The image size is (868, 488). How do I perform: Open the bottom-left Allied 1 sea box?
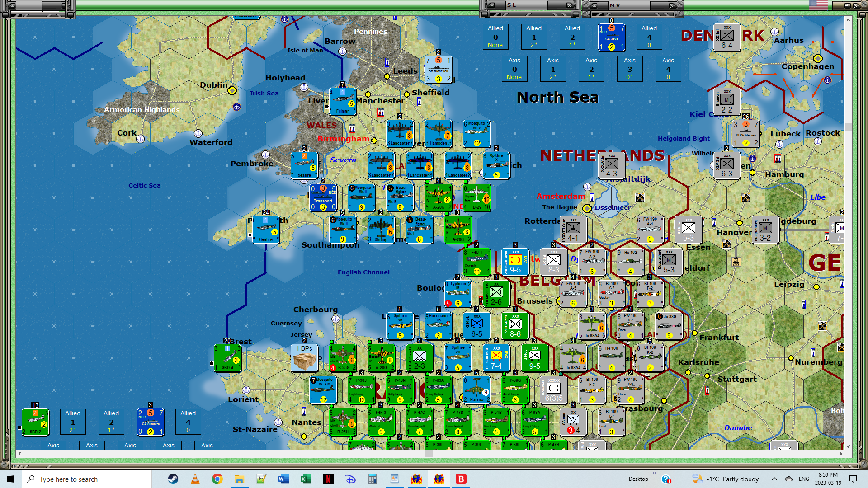(73, 422)
